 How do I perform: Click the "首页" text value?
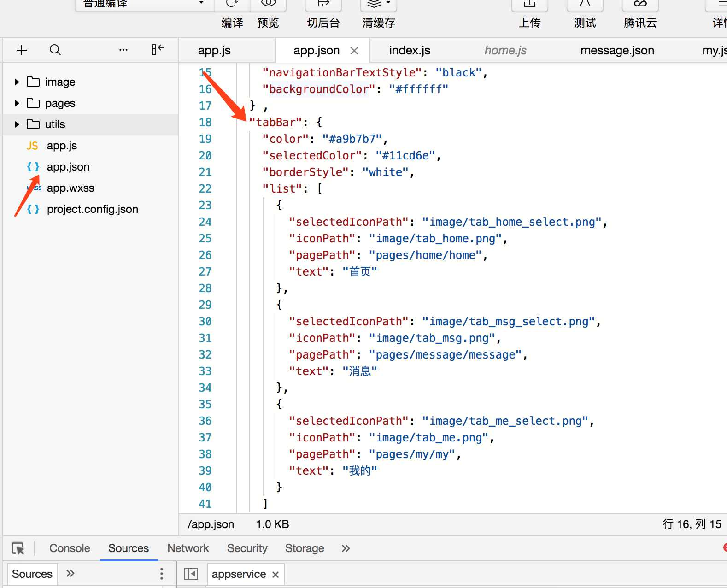coord(360,272)
